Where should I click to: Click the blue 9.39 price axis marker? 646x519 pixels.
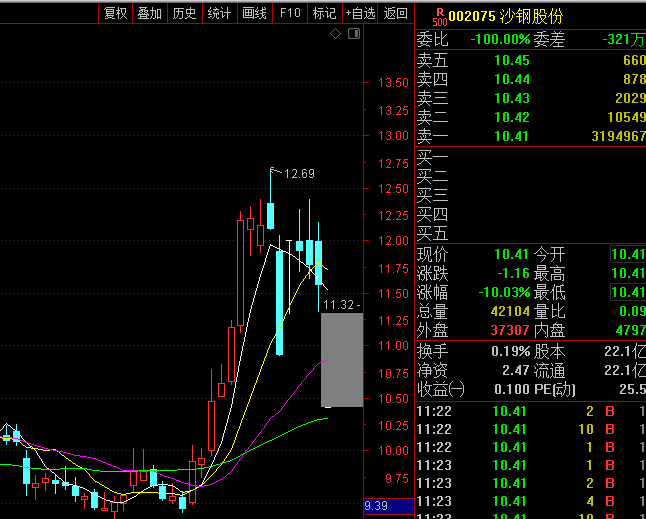(388, 507)
